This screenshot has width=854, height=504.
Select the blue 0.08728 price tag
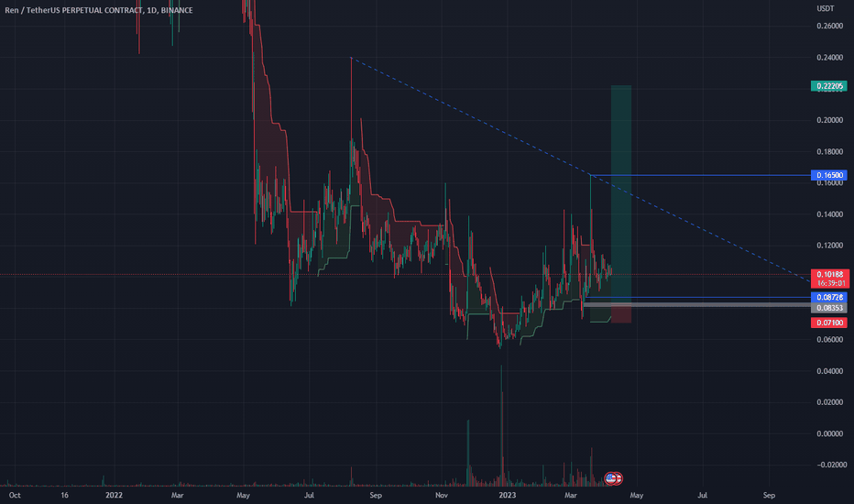pyautogui.click(x=829, y=297)
